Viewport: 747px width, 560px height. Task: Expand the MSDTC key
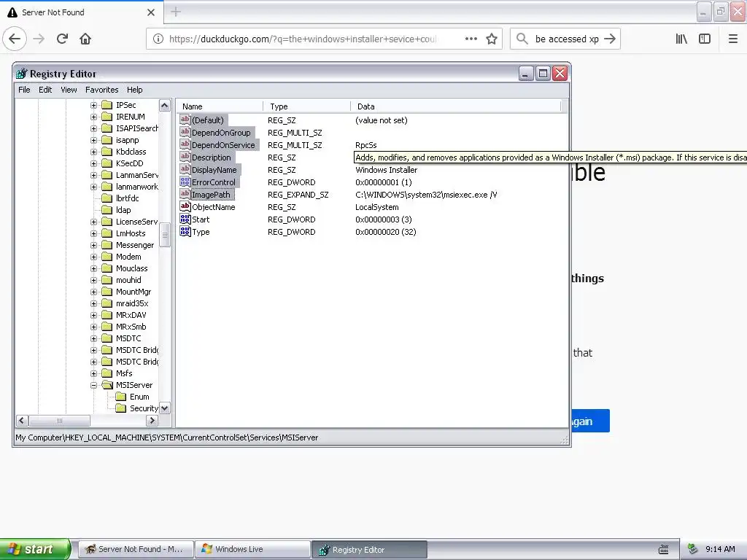(x=93, y=338)
